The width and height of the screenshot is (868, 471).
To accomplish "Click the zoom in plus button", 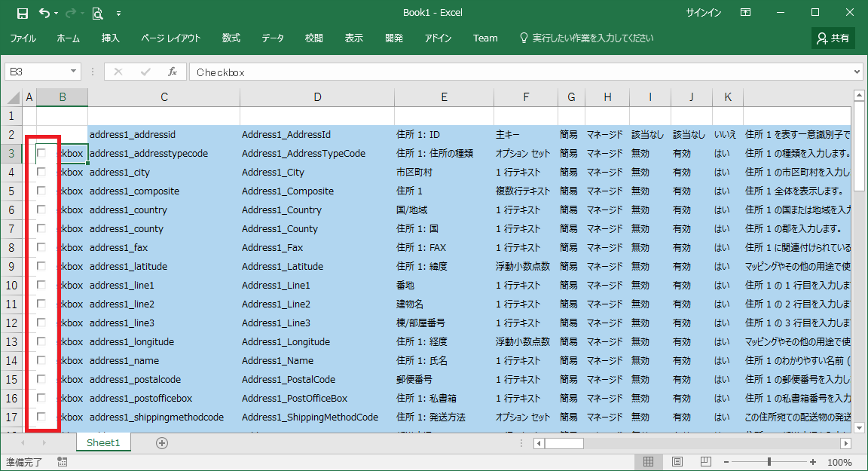I will click(x=813, y=462).
